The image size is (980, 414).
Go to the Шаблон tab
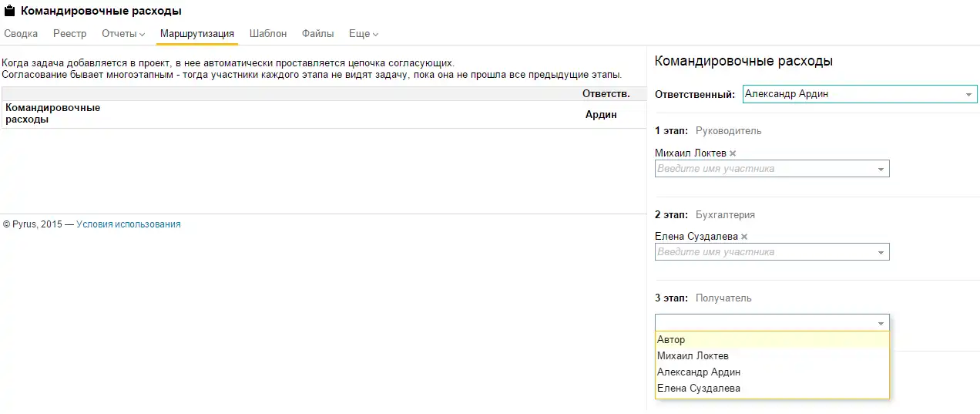268,34
